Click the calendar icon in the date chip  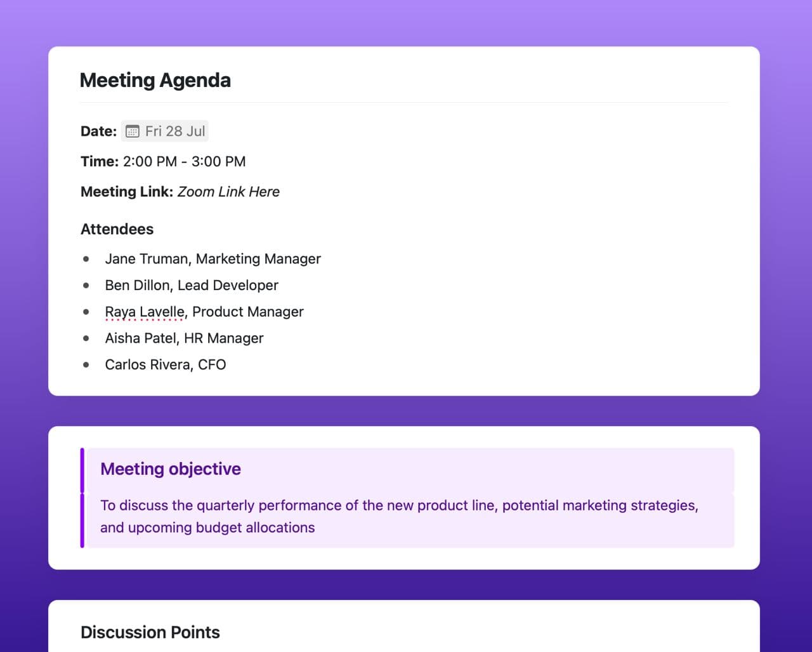(132, 131)
